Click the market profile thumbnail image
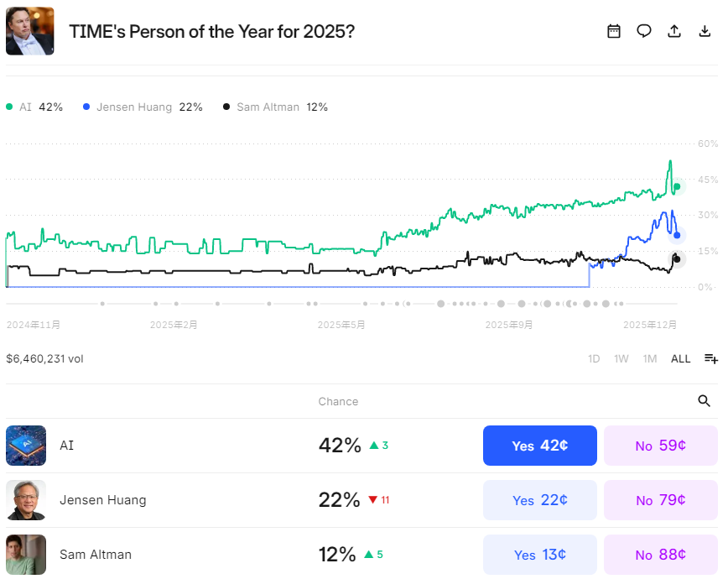This screenshot has width=728, height=579. point(30,31)
